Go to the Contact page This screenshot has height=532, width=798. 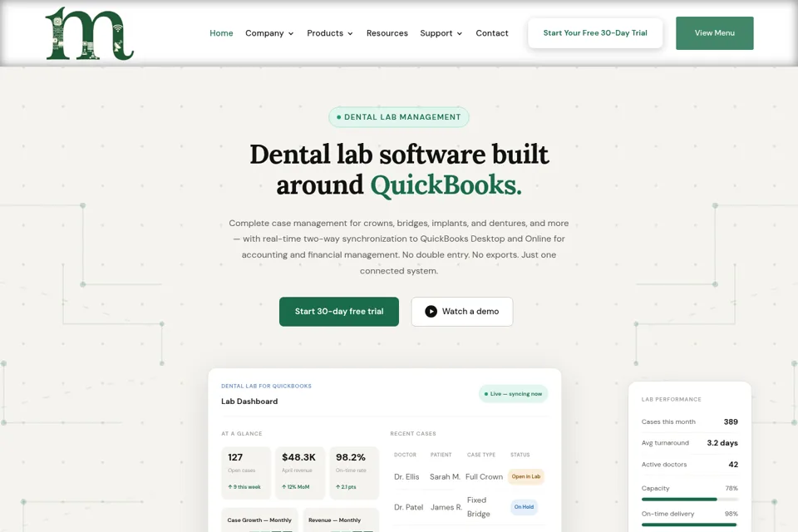(x=492, y=33)
